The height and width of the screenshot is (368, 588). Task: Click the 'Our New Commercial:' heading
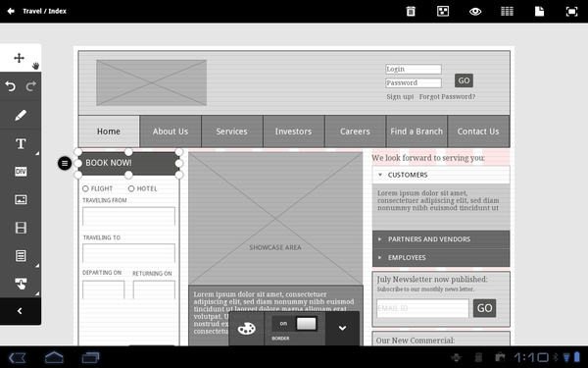click(416, 341)
